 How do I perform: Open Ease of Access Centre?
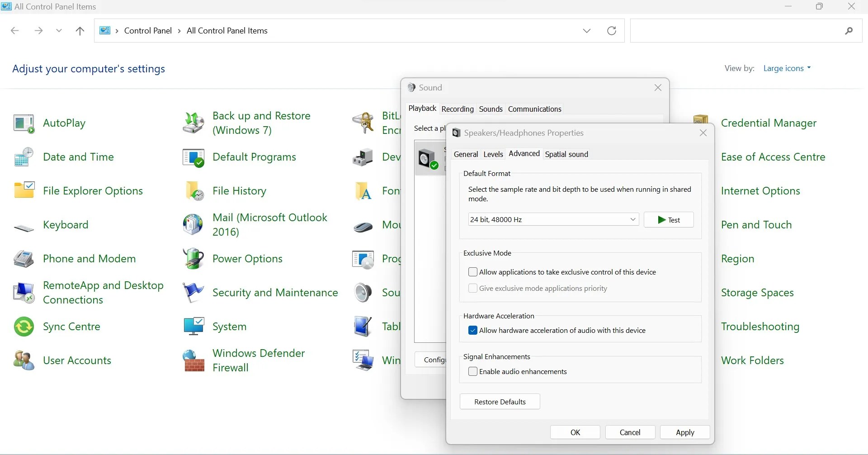click(773, 157)
